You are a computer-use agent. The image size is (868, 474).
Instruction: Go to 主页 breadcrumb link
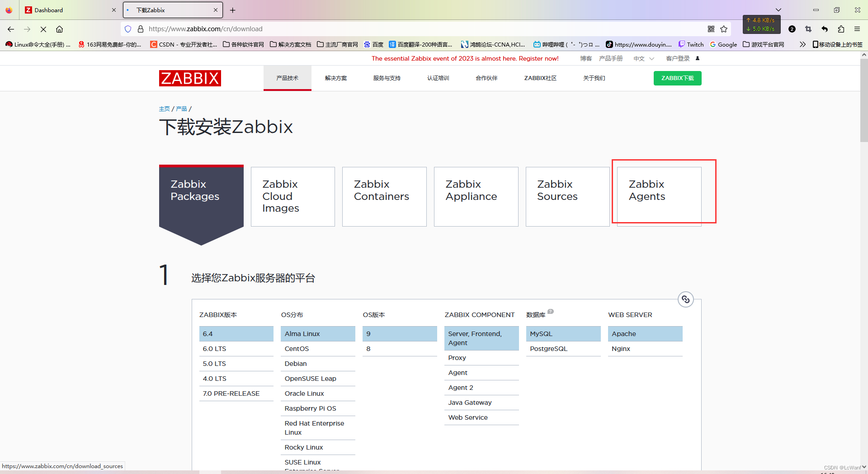pyautogui.click(x=165, y=109)
